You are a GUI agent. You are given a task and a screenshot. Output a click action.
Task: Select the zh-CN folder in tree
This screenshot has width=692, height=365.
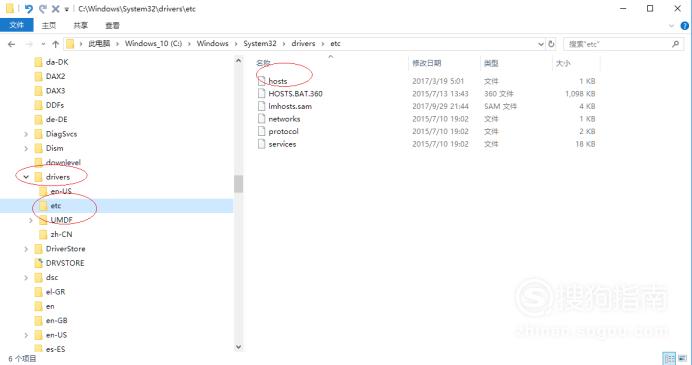coord(61,234)
